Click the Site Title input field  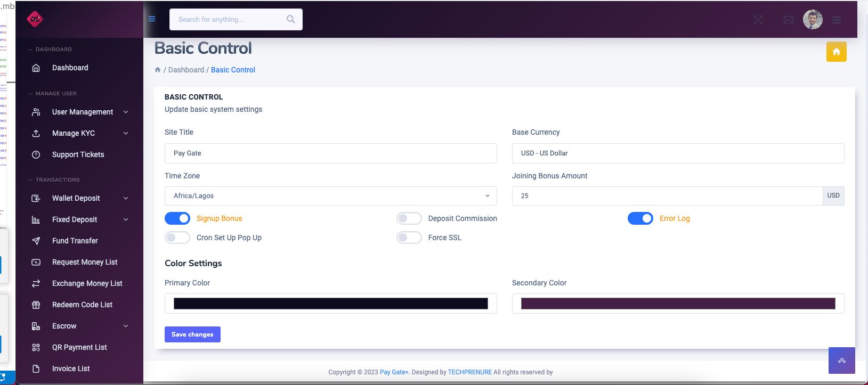[x=330, y=153]
